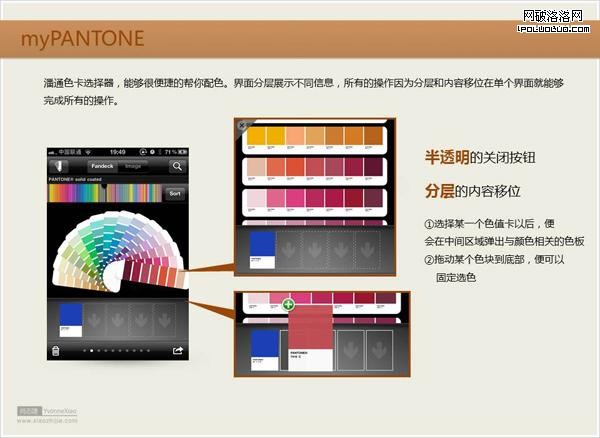This screenshot has width=600, height=438.
Task: Select blue swatch in phone palette tray
Action: (x=71, y=320)
